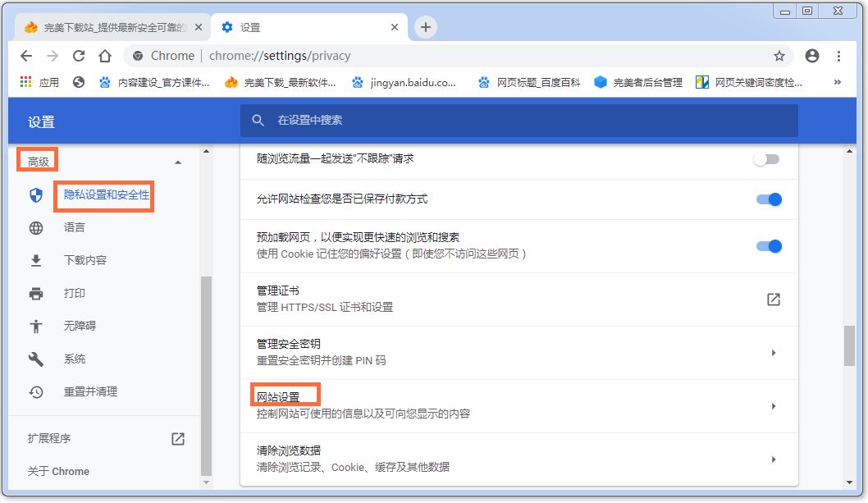Open the user profile avatar icon
The height and width of the screenshot is (503, 868).
pyautogui.click(x=812, y=56)
